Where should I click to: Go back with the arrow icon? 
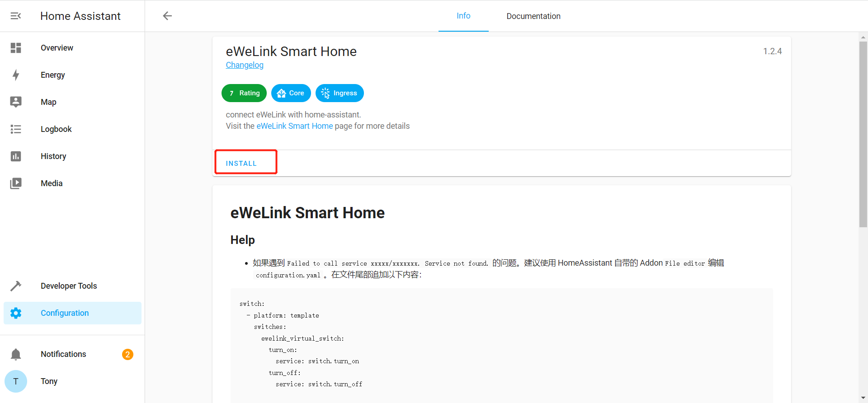(x=167, y=16)
